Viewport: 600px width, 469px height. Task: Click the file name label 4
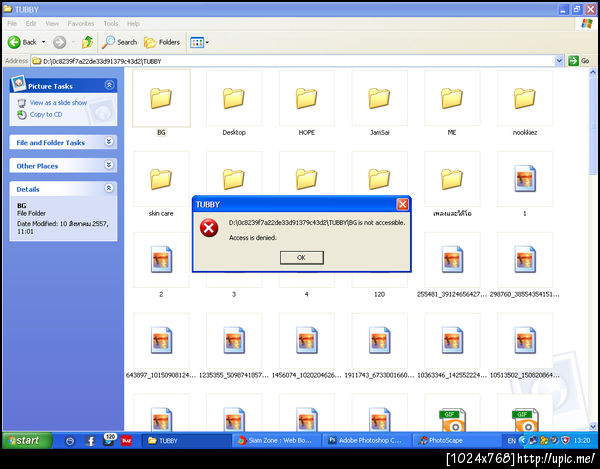click(x=307, y=294)
